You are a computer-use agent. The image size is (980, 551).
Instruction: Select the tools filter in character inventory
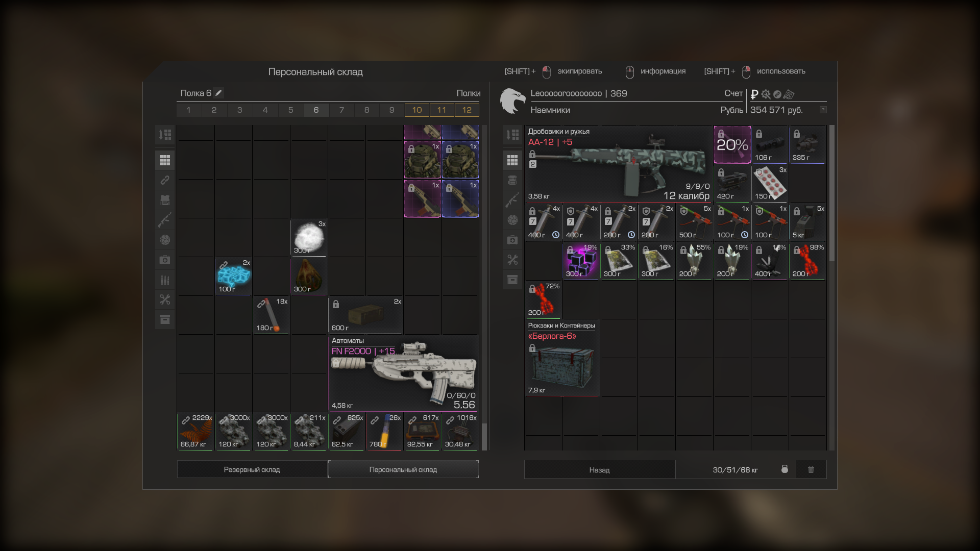point(512,260)
